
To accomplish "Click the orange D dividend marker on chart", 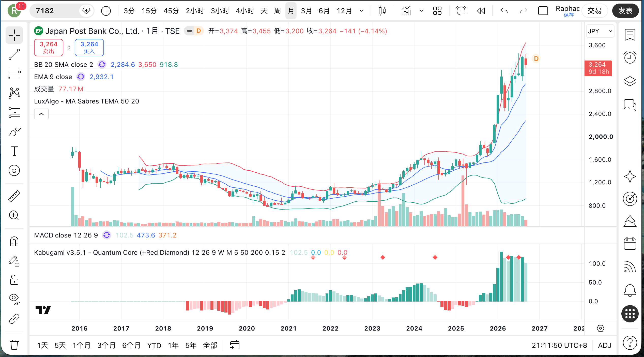I will 536,59.
